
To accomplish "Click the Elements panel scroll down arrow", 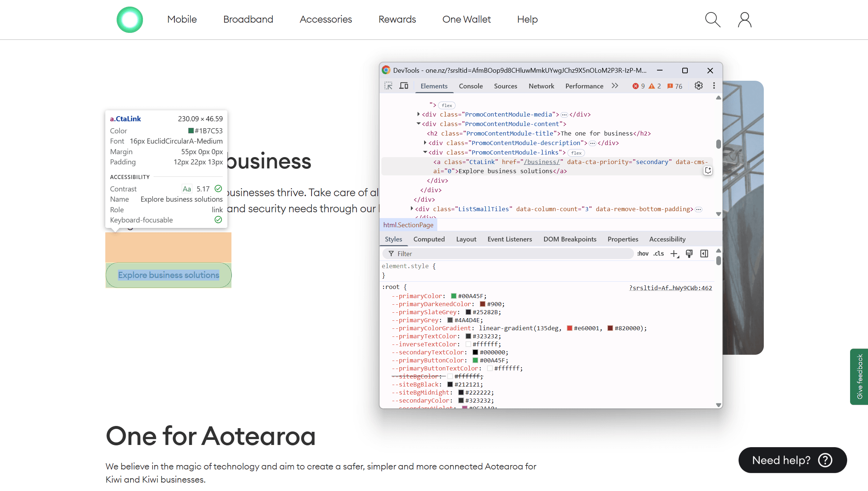I will coord(718,214).
